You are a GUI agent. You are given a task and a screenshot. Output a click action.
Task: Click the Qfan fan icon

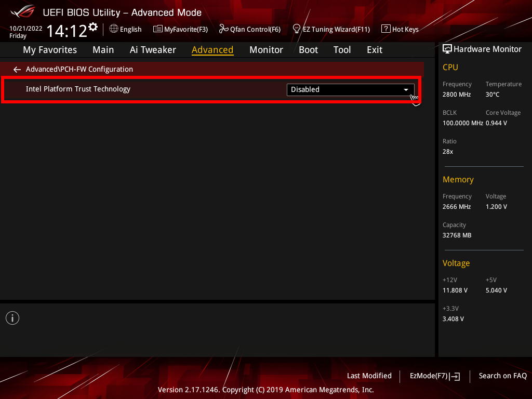(x=223, y=29)
